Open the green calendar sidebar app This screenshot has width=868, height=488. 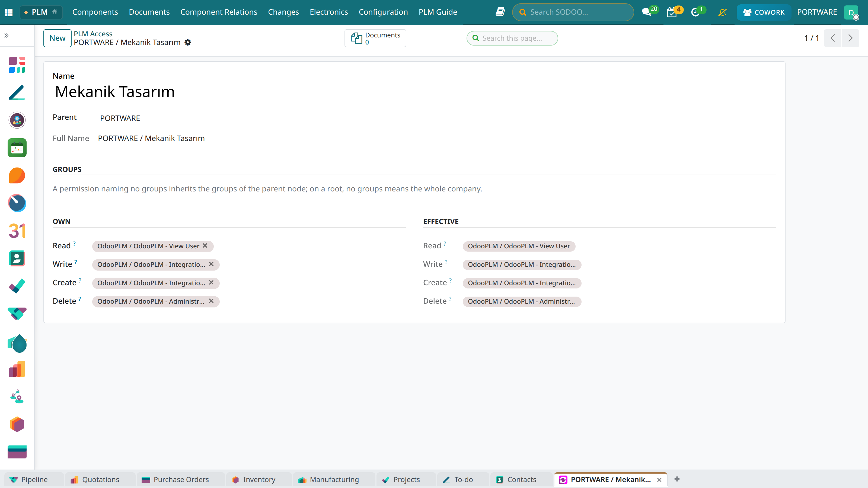(17, 147)
